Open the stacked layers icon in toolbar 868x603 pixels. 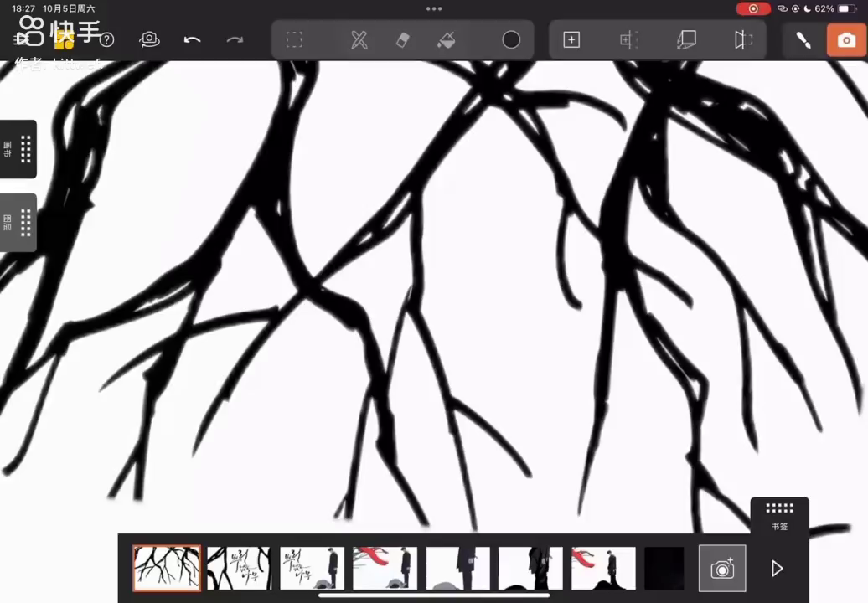(x=686, y=40)
